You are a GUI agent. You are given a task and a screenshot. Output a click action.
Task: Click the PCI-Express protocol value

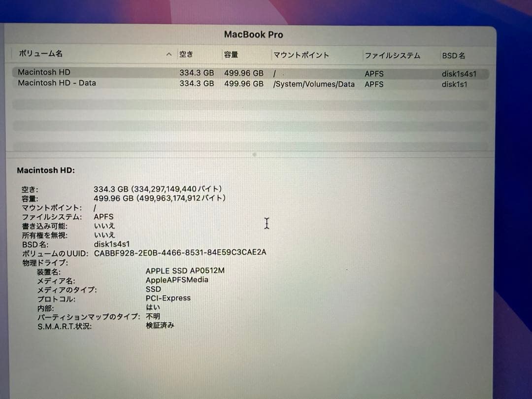pyautogui.click(x=168, y=298)
